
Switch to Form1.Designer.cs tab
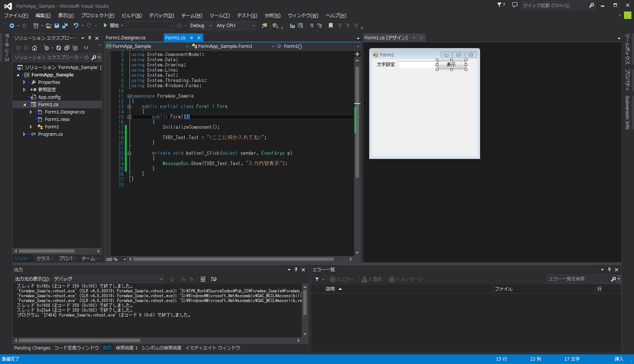coord(125,38)
